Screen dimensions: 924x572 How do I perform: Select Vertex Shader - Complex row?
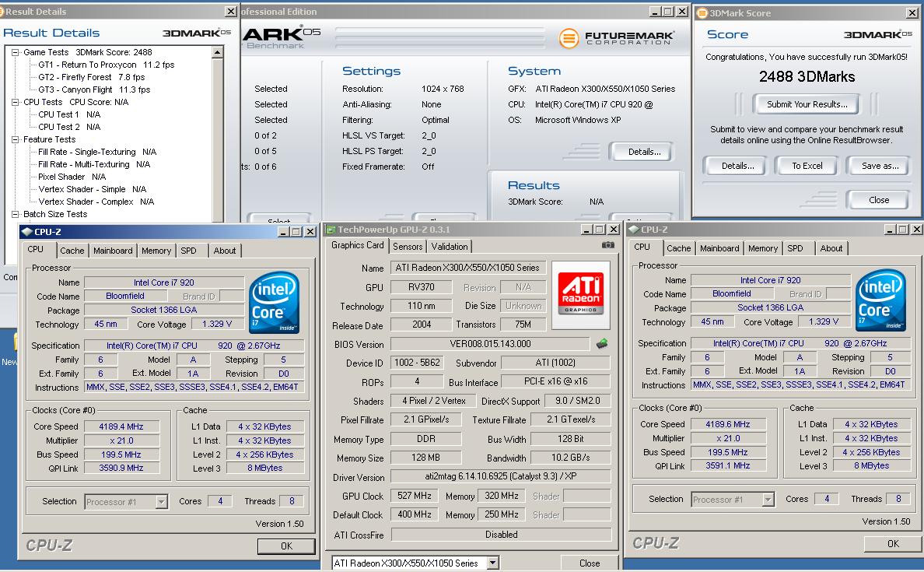pos(96,202)
